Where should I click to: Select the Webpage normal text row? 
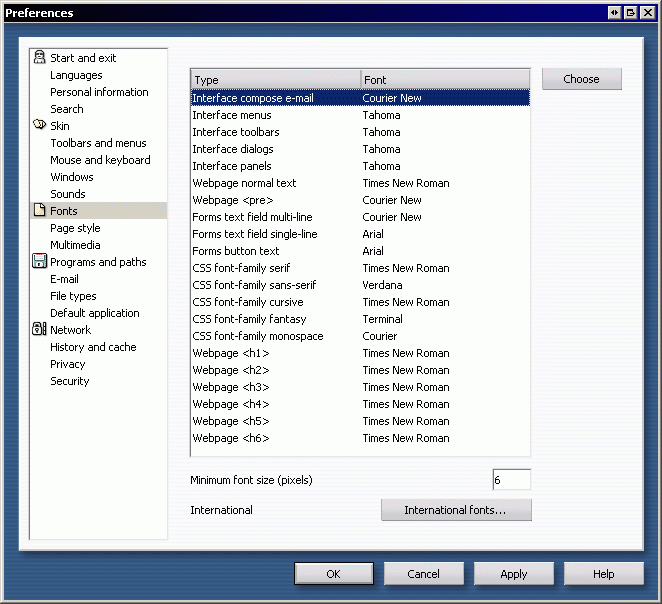pos(245,183)
